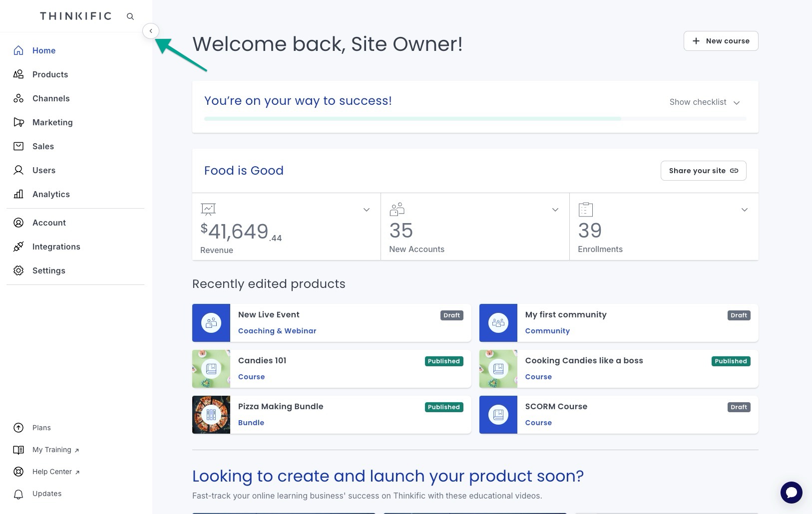The width and height of the screenshot is (812, 514).
Task: Open the Settings gear in sidebar
Action: (x=18, y=270)
